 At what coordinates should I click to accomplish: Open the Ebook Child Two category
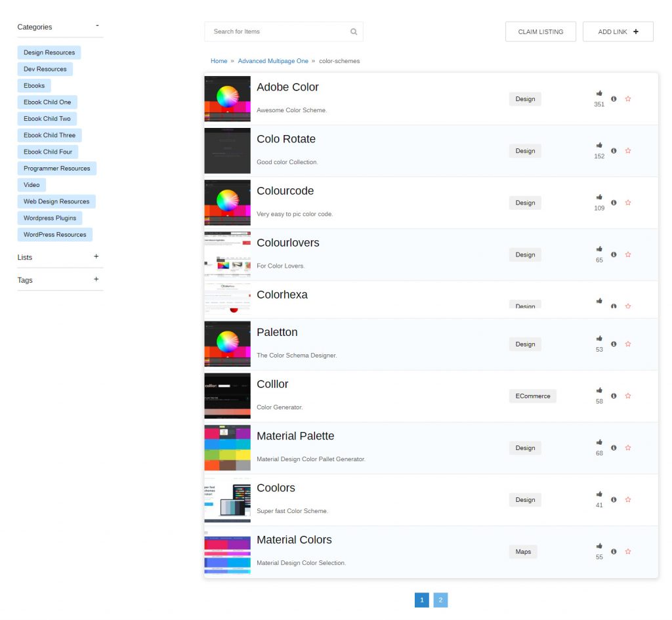click(x=47, y=119)
